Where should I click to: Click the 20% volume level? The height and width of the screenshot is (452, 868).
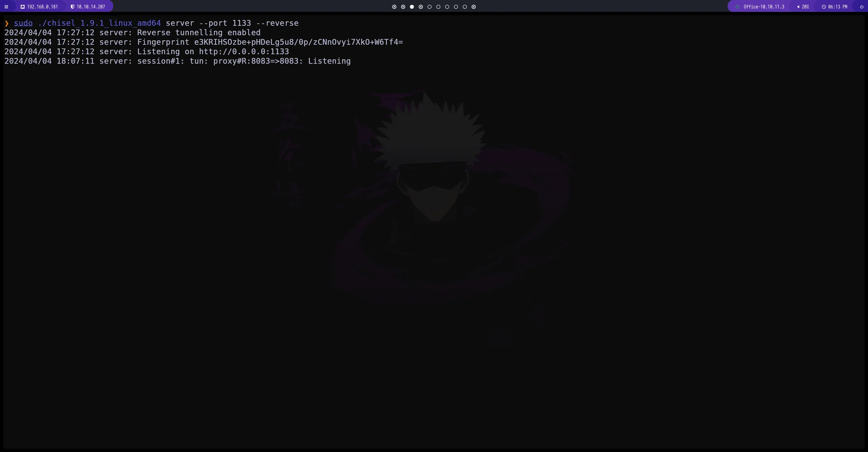tap(805, 7)
